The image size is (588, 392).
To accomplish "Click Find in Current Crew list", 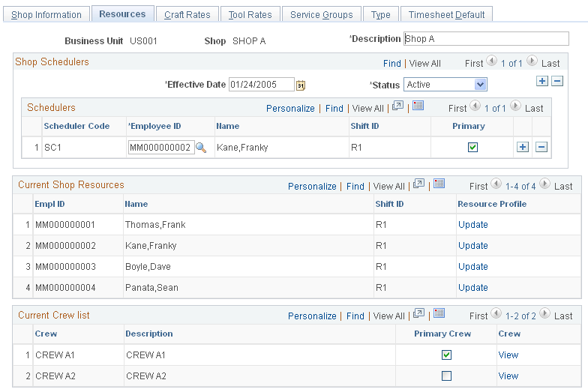I will click(355, 316).
